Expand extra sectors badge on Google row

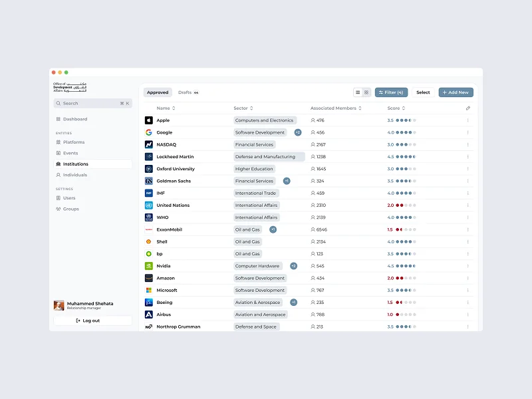coord(298,132)
